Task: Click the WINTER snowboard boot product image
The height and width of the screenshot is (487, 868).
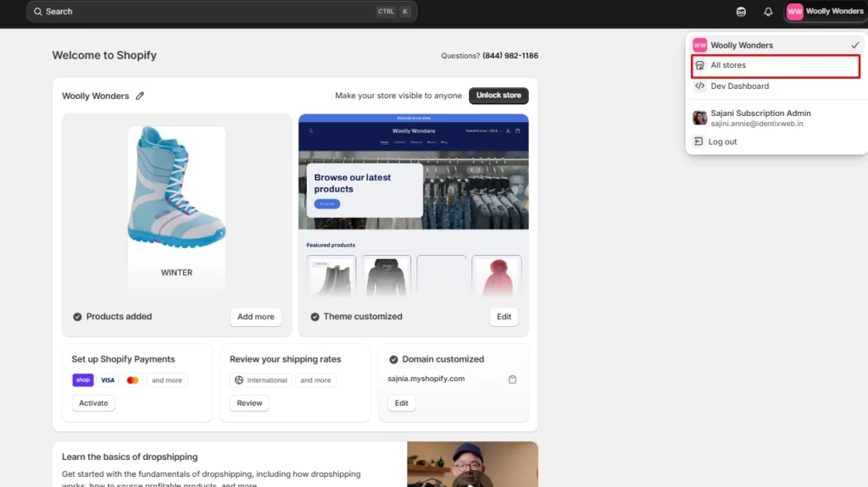Action: [176, 188]
